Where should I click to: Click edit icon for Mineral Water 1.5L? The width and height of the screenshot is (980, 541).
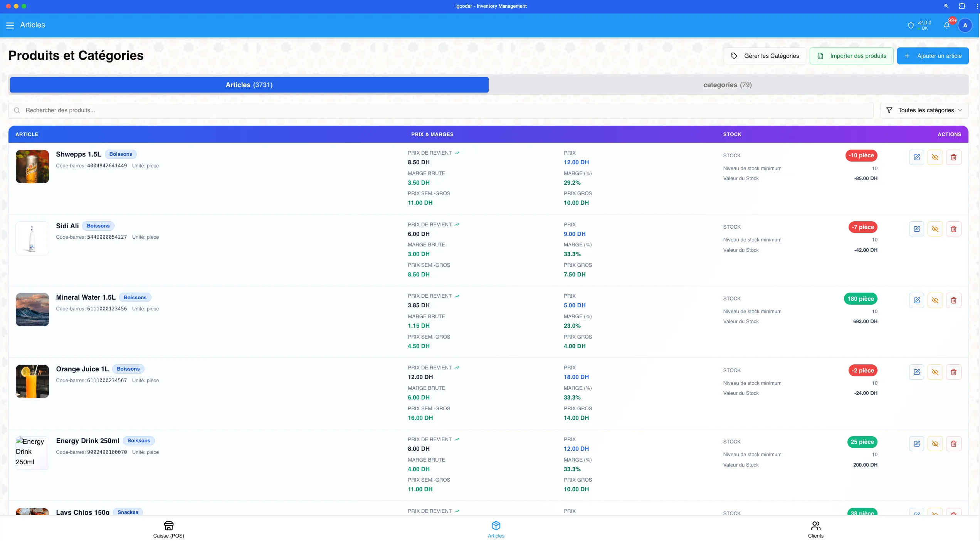916,300
